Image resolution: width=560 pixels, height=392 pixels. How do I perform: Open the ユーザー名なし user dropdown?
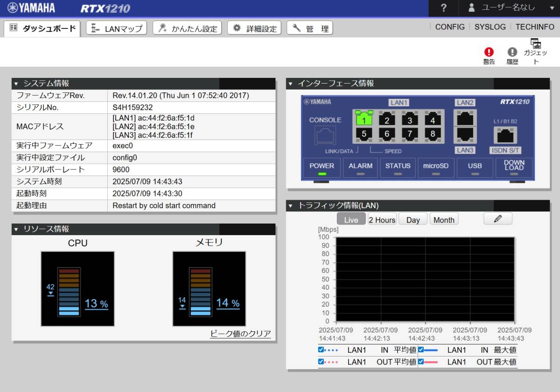point(510,8)
